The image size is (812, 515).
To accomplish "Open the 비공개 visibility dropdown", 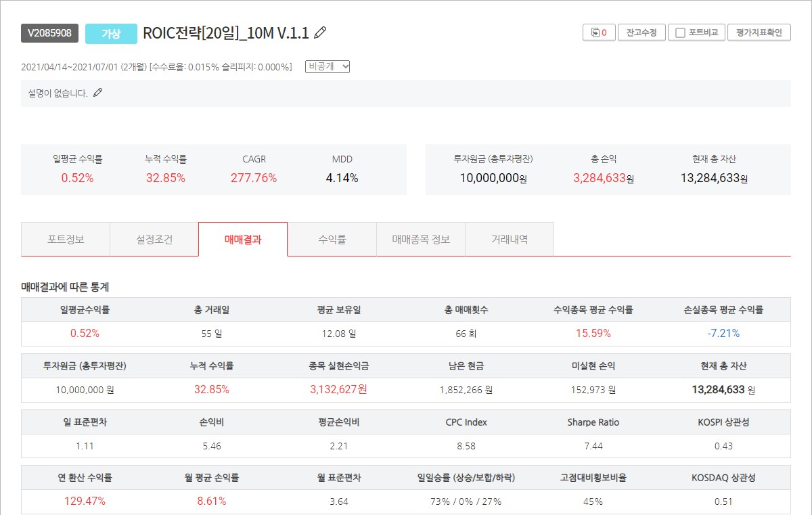I will pyautogui.click(x=328, y=66).
